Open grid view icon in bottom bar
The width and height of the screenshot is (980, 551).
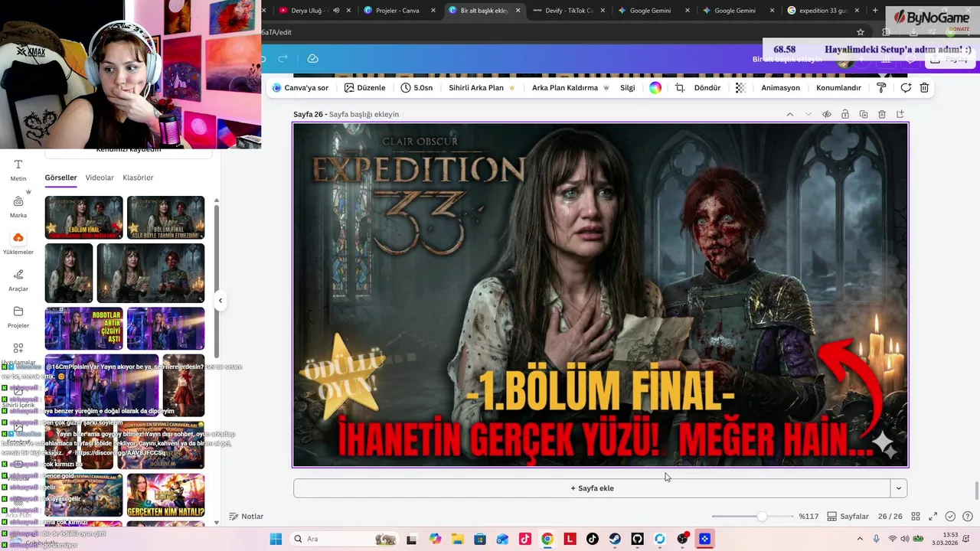coord(915,517)
